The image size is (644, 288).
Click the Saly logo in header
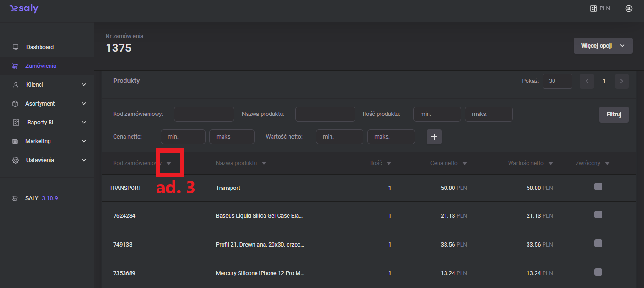tap(24, 9)
